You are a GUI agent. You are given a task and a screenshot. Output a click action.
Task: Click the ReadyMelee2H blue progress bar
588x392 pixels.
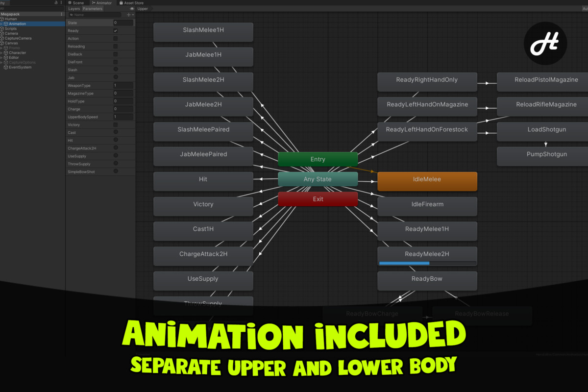pos(404,263)
